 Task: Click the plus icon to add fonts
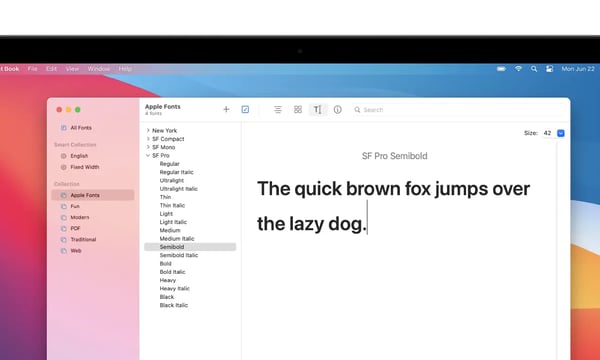point(226,109)
